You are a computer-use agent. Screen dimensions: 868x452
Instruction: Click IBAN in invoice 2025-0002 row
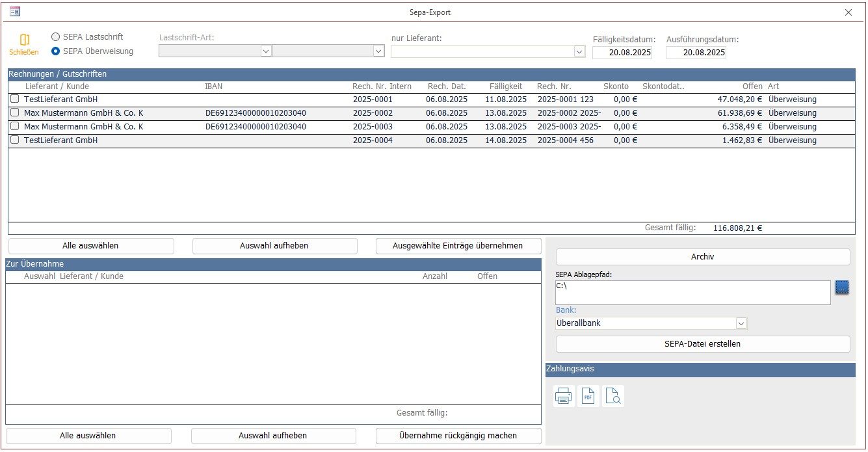(x=256, y=113)
